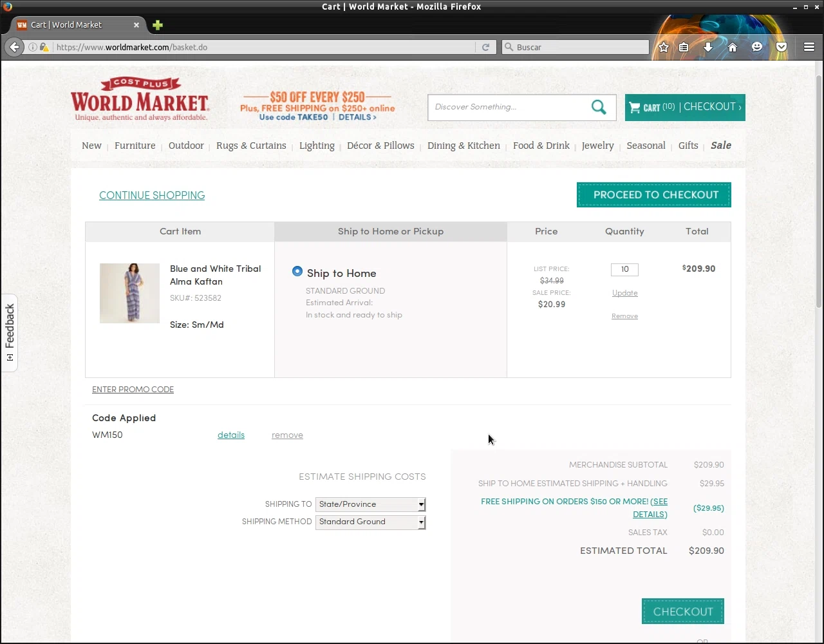The height and width of the screenshot is (644, 824).
Task: Open the downloads arrow icon
Action: (707, 47)
